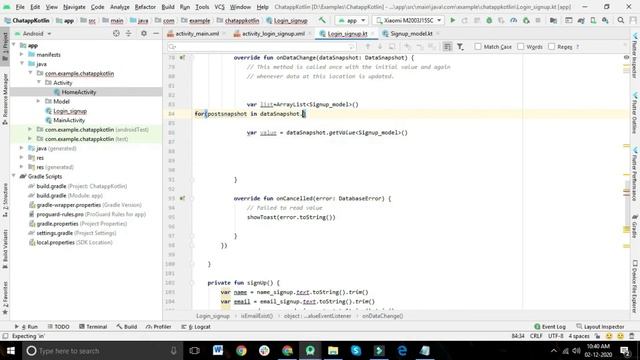Screen dimensions: 640x360
Task: Collapse the Gradle Scripts node
Action: coord(14,176)
